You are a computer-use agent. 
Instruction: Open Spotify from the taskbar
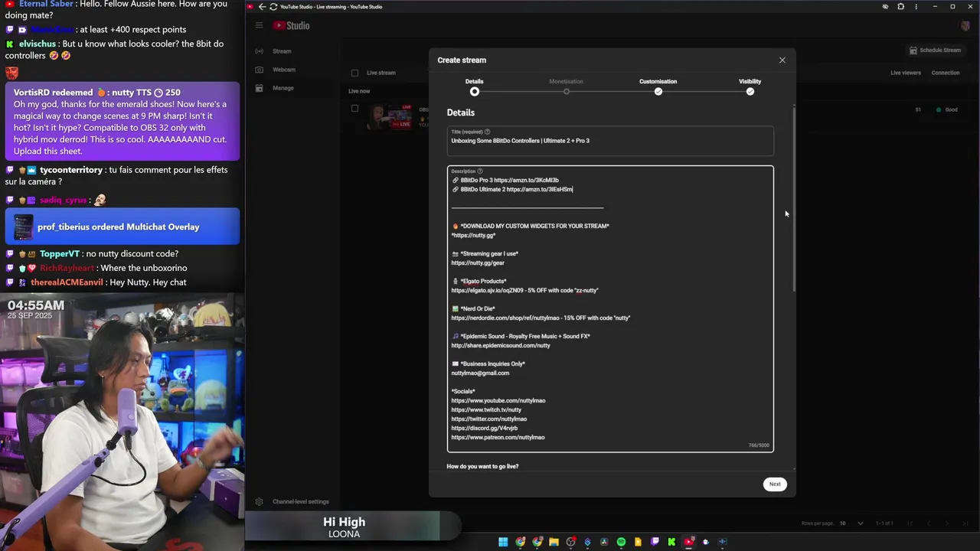point(621,542)
